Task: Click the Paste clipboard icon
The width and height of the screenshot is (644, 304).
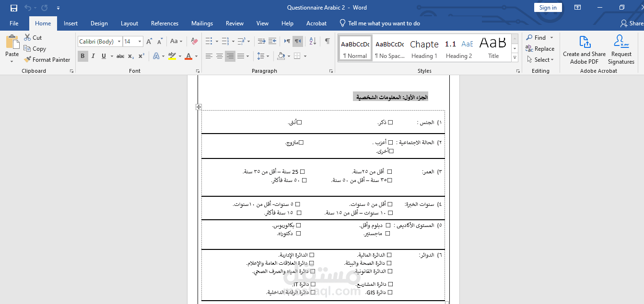Action: 12,42
